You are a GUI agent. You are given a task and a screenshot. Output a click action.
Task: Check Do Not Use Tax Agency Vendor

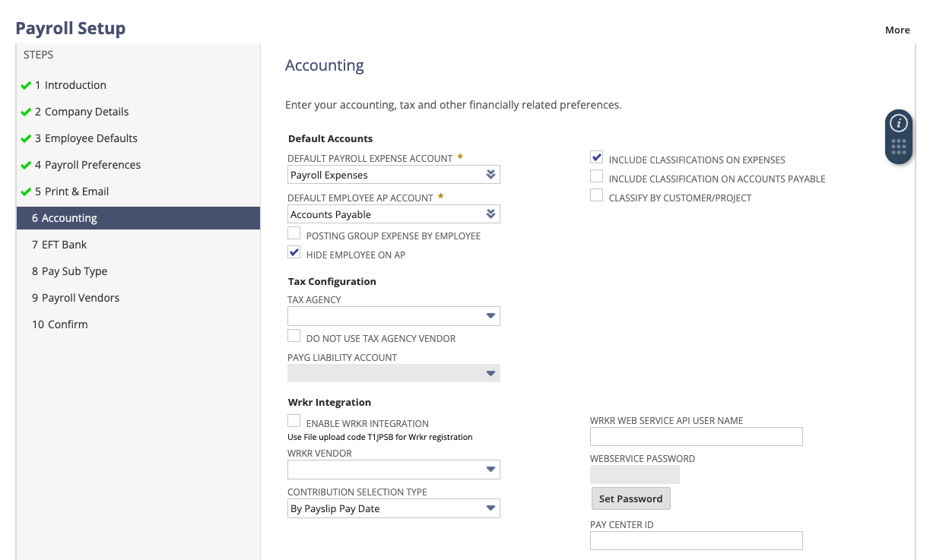294,335
